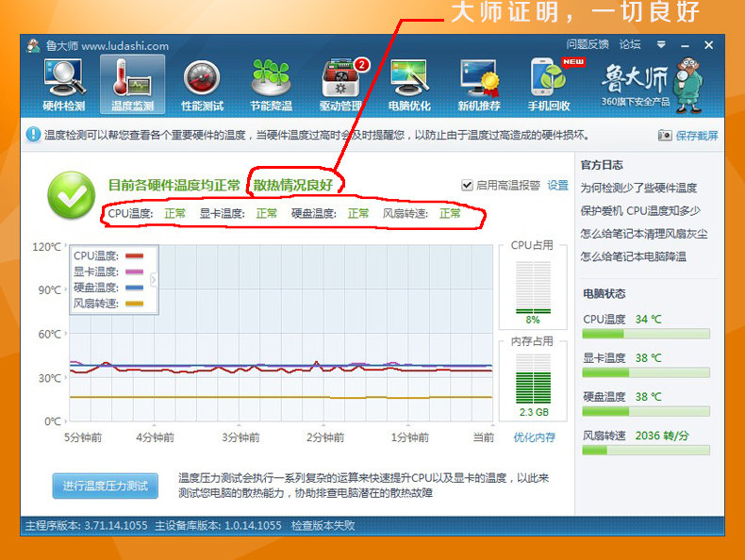The image size is (745, 560).
Task: Click the 电脑状态 section heading
Action: click(x=604, y=293)
